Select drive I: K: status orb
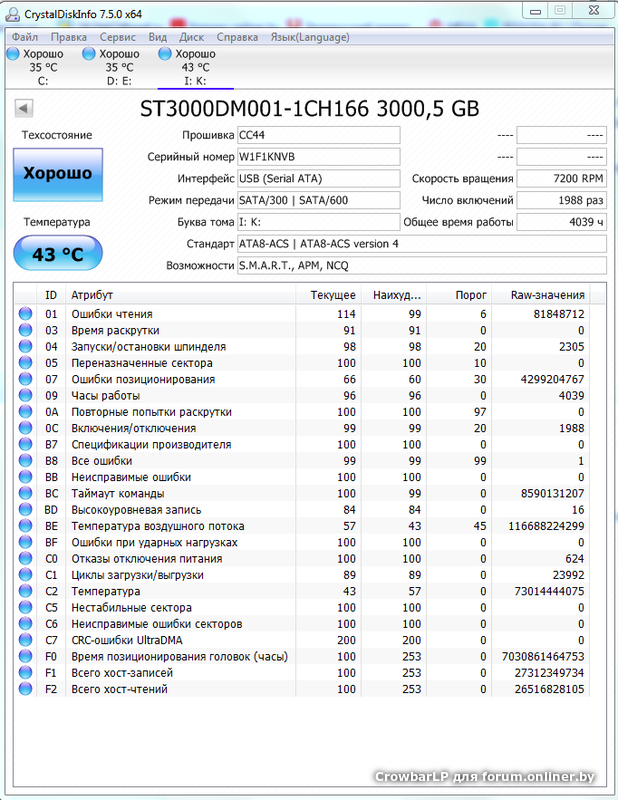618x800 pixels. click(165, 54)
